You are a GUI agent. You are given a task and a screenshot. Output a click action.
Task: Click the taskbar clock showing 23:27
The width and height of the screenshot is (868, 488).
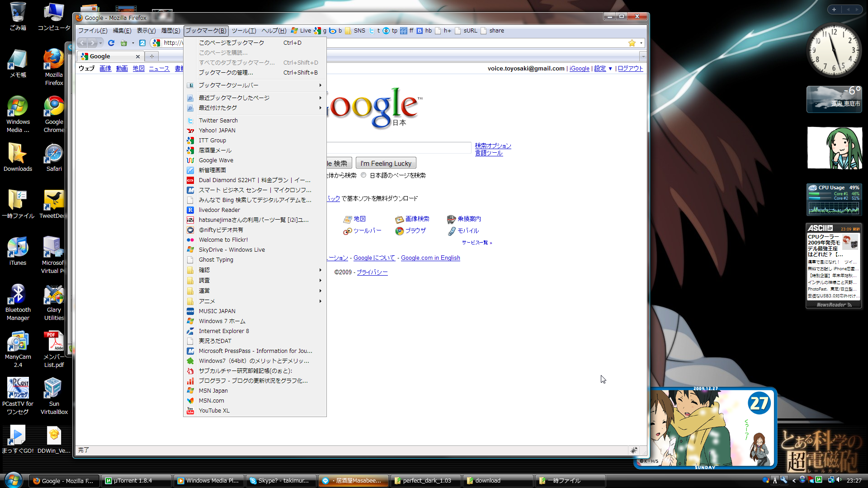[x=854, y=481]
